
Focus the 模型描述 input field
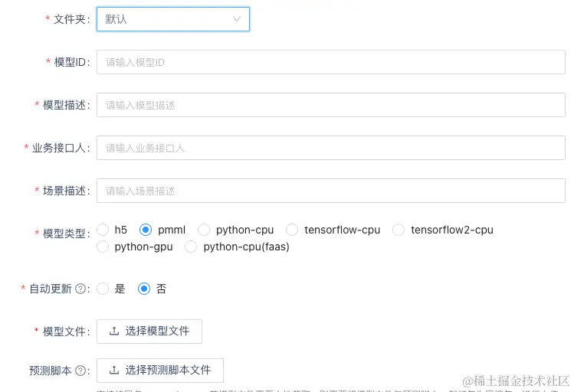click(331, 105)
